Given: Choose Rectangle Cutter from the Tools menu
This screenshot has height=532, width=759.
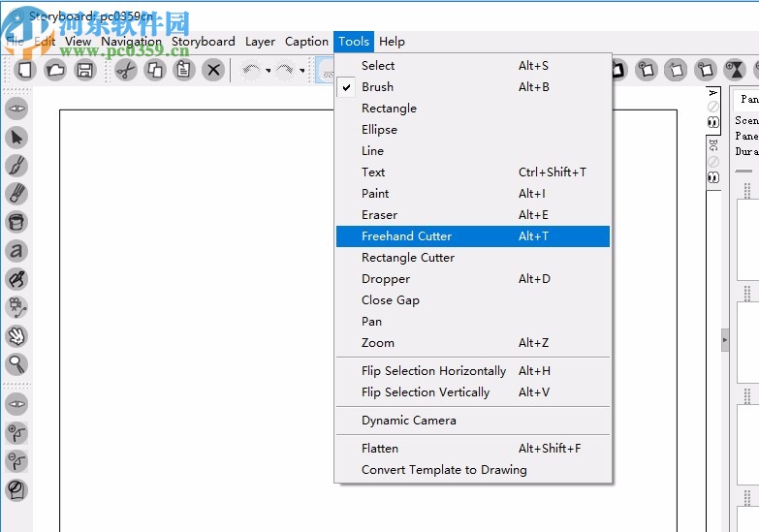Looking at the screenshot, I should (x=473, y=258).
